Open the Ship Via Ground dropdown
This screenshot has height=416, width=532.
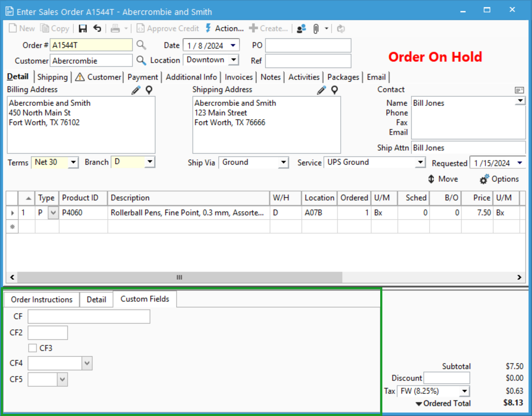point(283,163)
